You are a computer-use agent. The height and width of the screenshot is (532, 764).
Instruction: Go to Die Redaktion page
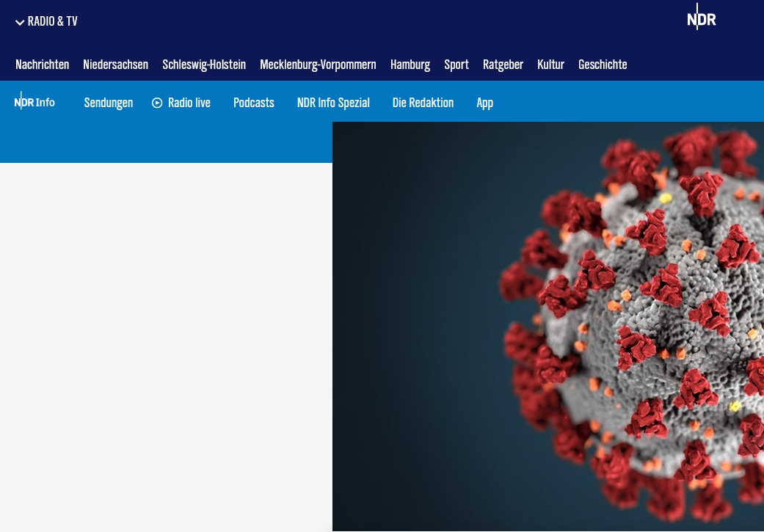point(423,103)
